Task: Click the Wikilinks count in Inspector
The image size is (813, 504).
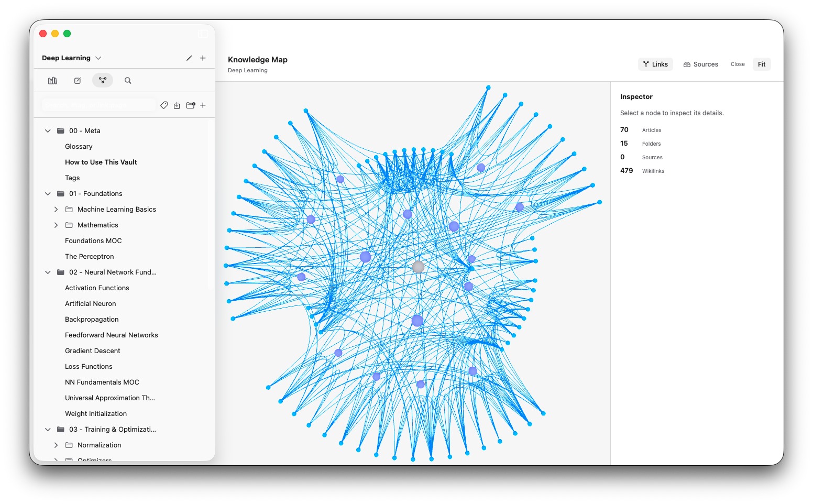Action: tap(627, 171)
